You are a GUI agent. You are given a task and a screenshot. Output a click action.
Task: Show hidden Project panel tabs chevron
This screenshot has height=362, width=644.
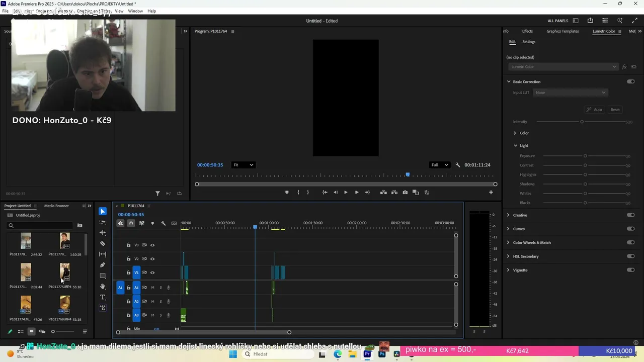90,206
